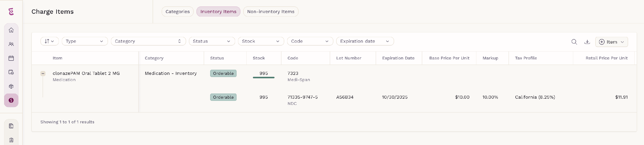The image size is (644, 145).
Task: Click the Expiration Date column header
Action: [398, 58]
